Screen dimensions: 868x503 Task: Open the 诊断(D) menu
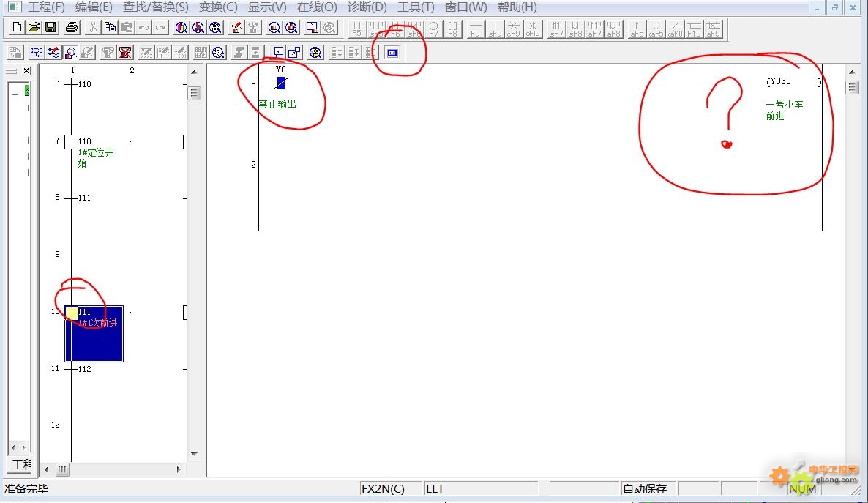point(367,7)
